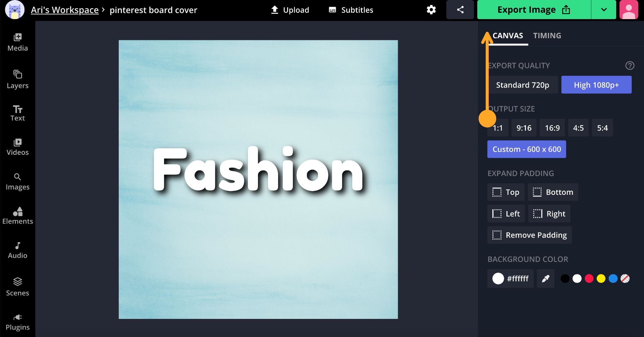The width and height of the screenshot is (644, 337).
Task: Switch to the CANVAS tab
Action: (x=507, y=36)
